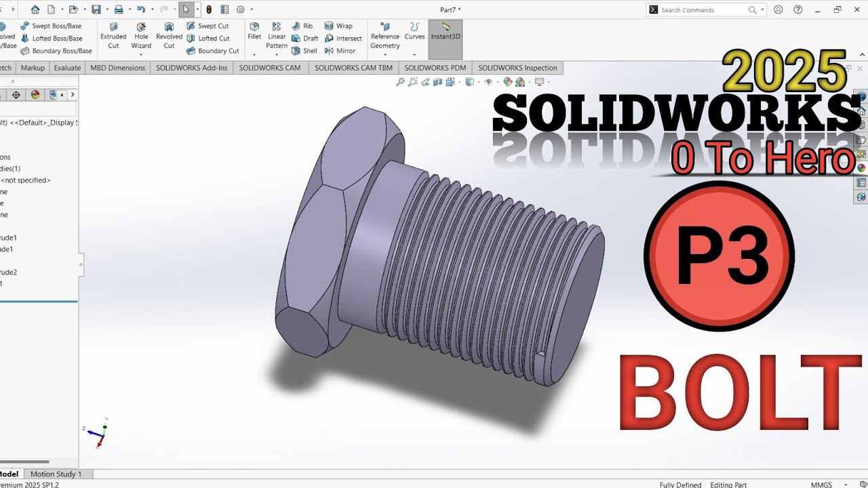This screenshot has width=868, height=488.
Task: Open the SOLIDWORKS Inspection tab
Action: click(517, 68)
